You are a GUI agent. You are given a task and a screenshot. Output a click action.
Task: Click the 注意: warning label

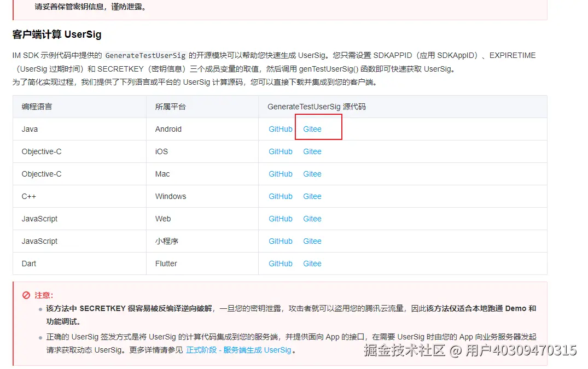[x=44, y=296]
